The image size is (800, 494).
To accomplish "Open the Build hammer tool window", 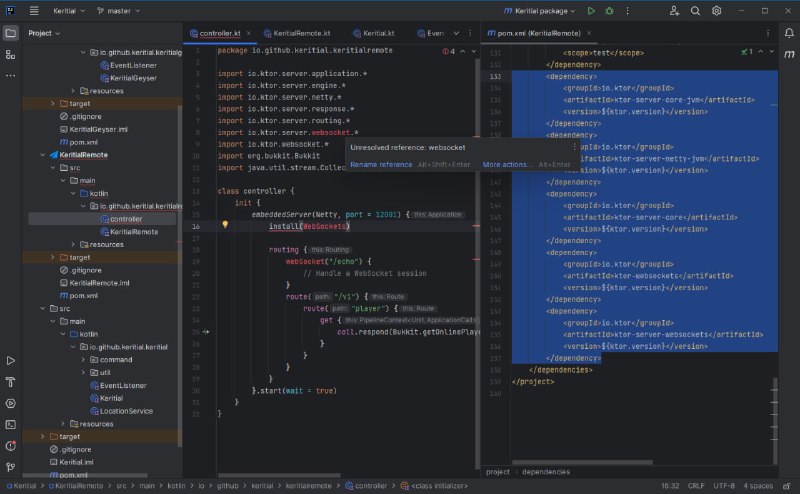I will [11, 381].
